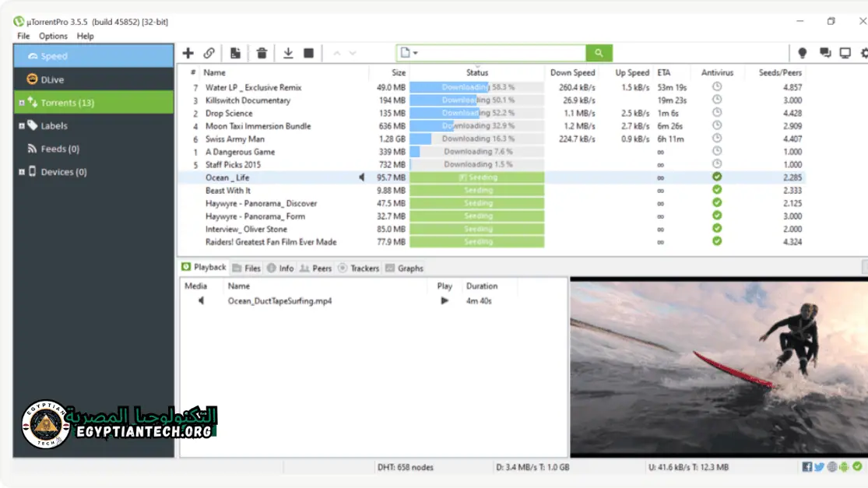Viewport: 868px width, 488px height.
Task: Collapse the Torrents (13) section
Action: 22,102
